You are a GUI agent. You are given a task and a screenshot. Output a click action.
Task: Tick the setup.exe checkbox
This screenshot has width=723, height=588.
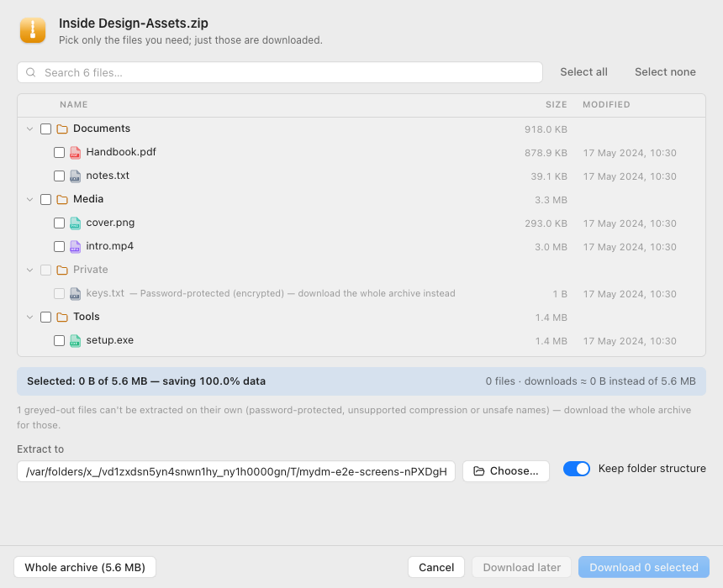click(x=59, y=340)
